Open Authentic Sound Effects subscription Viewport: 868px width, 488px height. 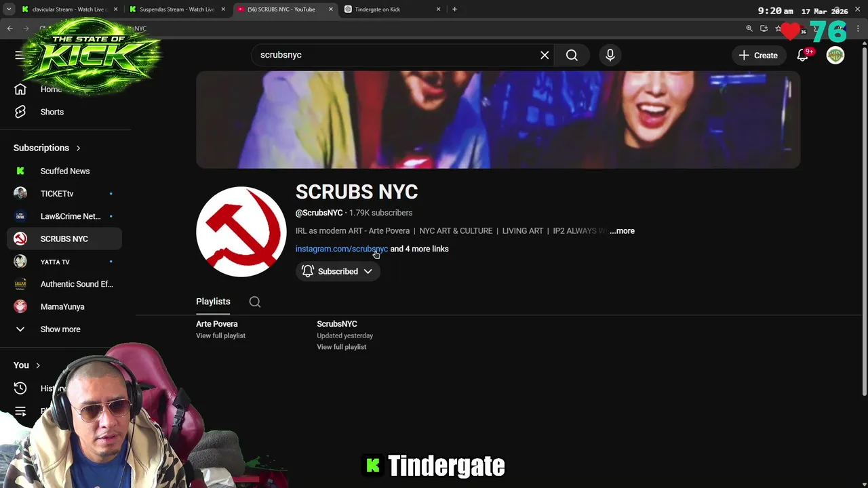click(64, 284)
